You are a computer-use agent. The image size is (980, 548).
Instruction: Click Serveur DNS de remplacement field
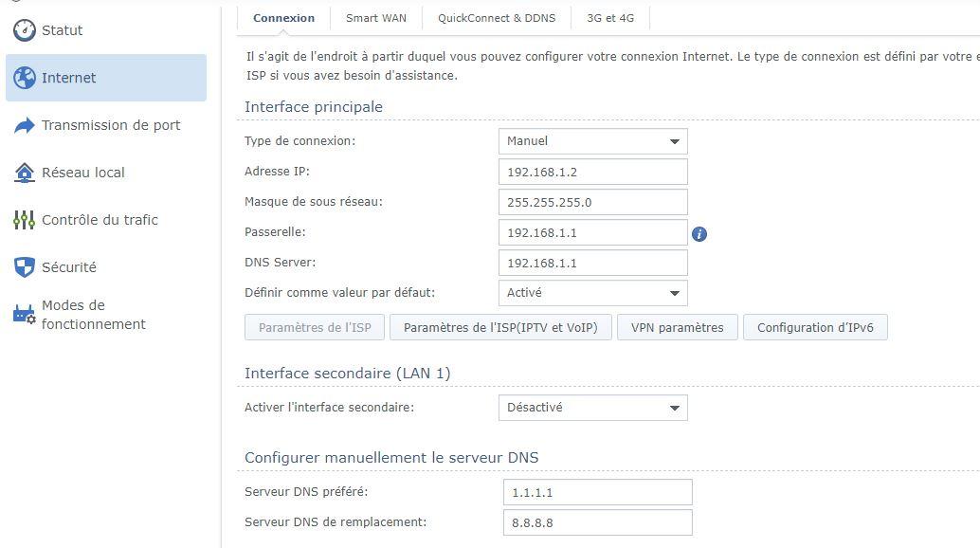[x=597, y=522]
